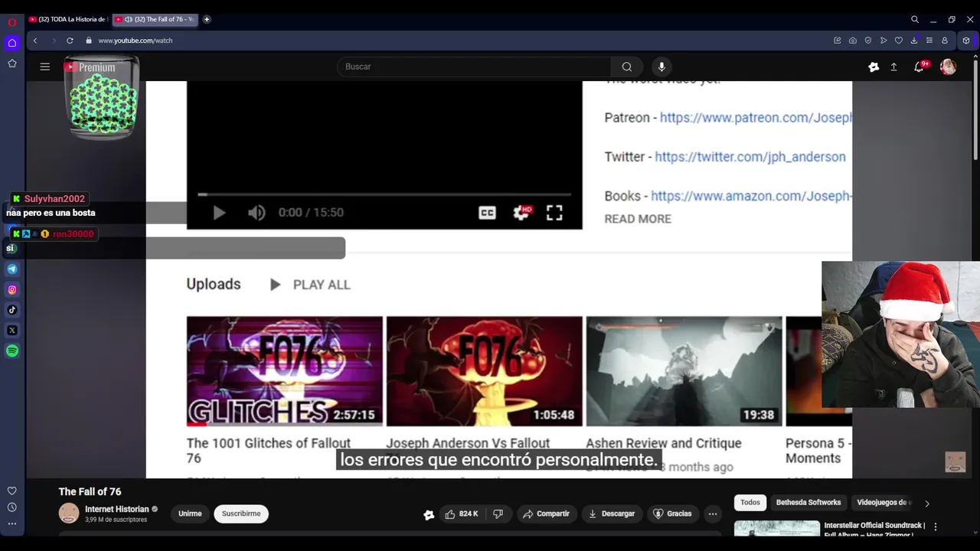980x551 pixels.
Task: Open the Patreon link in description
Action: click(756, 118)
